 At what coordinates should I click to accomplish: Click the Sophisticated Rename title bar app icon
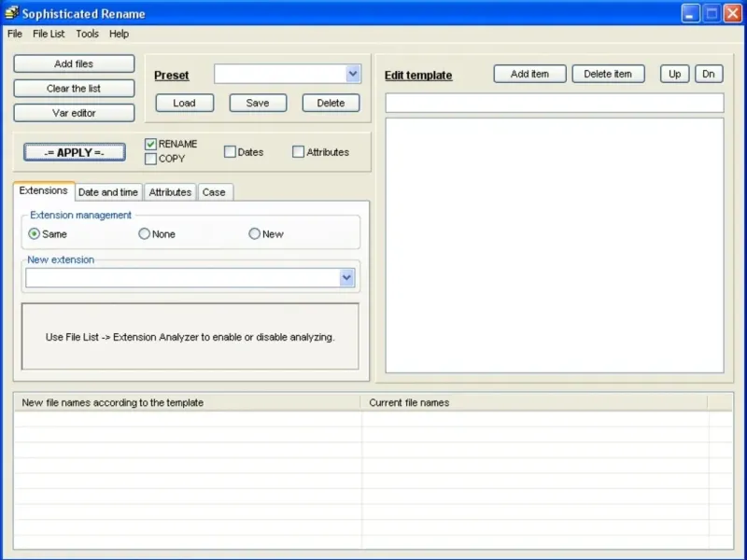[11, 13]
